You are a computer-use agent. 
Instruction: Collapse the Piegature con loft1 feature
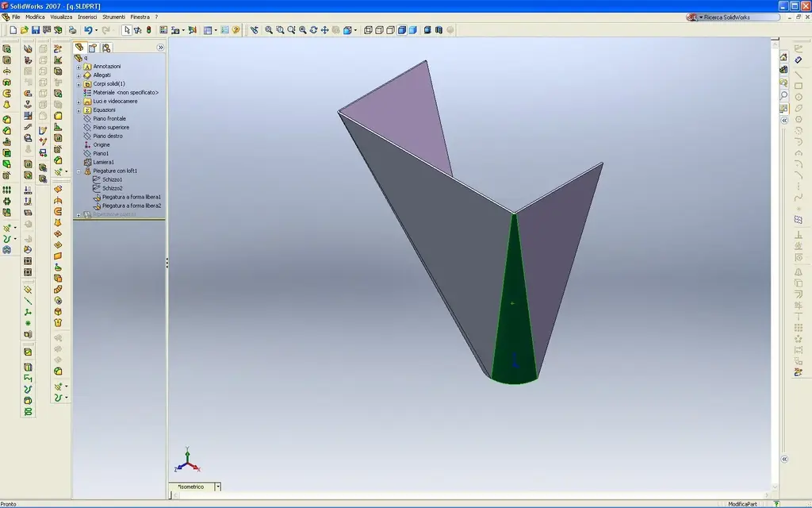79,171
